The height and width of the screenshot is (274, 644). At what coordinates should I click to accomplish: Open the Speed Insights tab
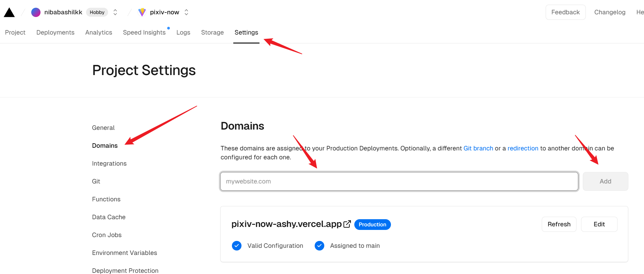[x=144, y=32]
